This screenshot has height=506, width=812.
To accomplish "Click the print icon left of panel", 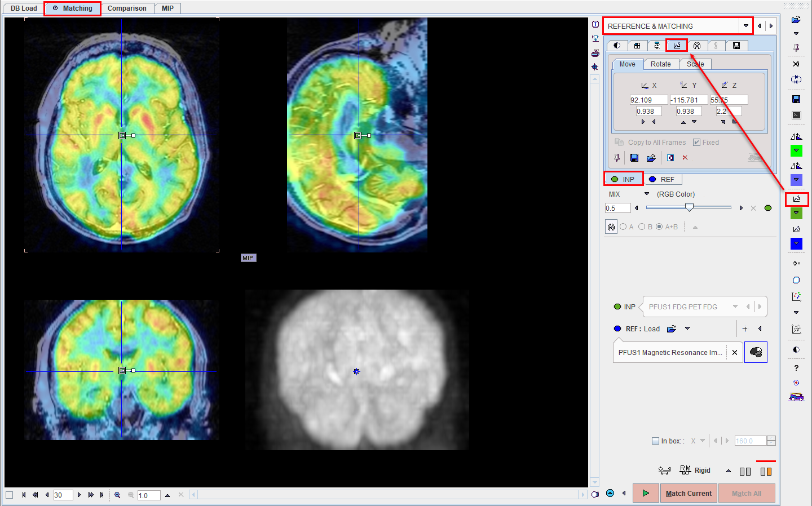I will coord(595,54).
